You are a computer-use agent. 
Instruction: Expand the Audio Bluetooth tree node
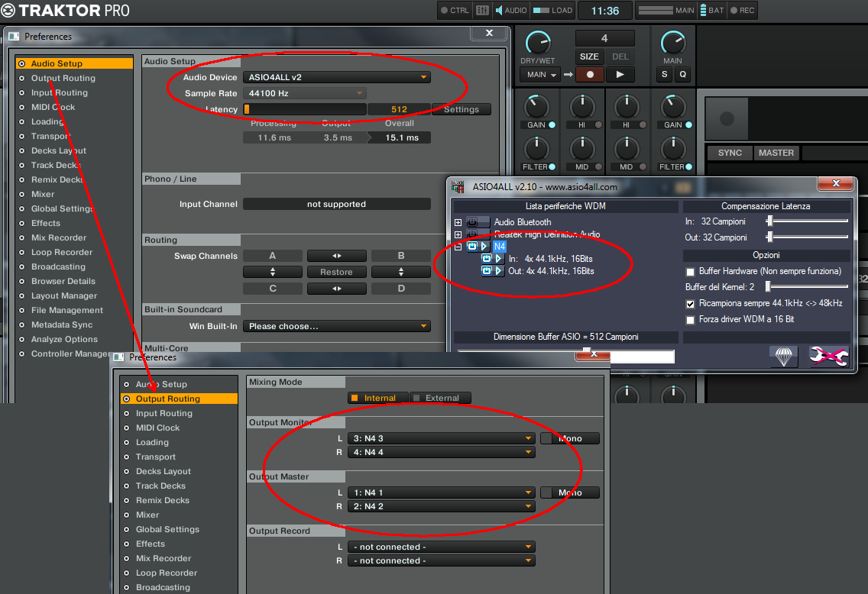[x=458, y=222]
